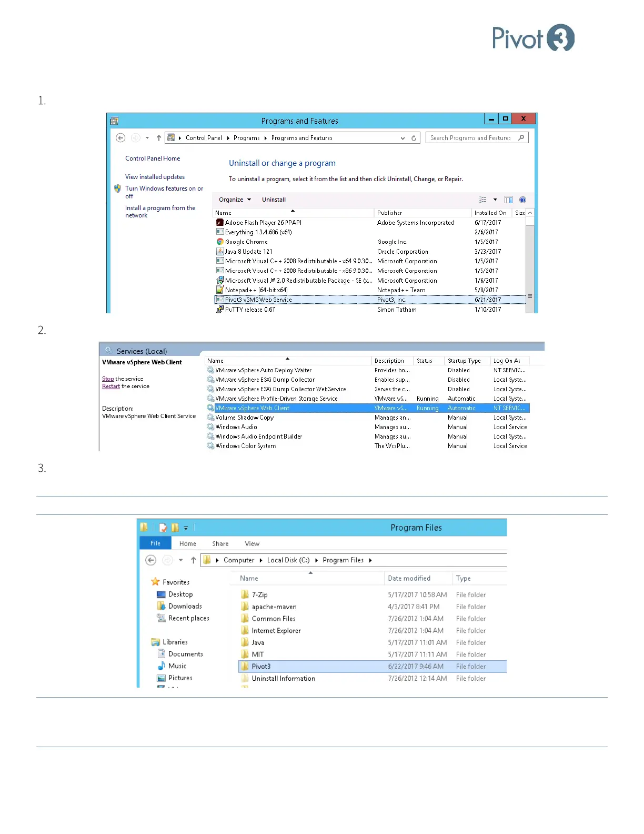Click 7-Zip folder icon

(x=245, y=594)
